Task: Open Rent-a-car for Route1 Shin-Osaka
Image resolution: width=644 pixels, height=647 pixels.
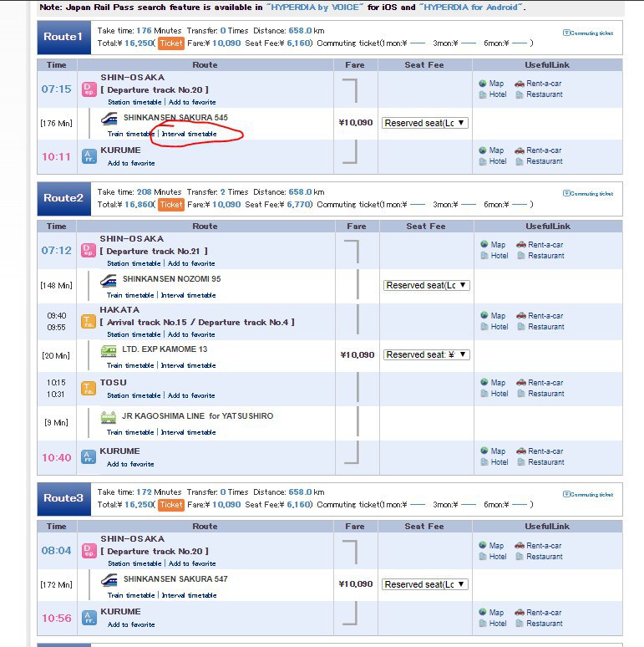Action: (538, 84)
